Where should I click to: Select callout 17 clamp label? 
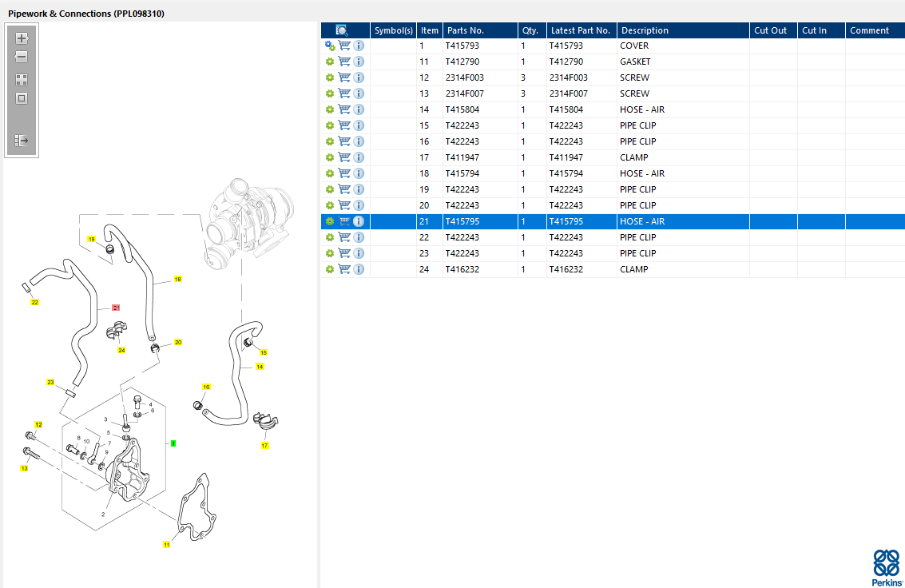(x=264, y=446)
